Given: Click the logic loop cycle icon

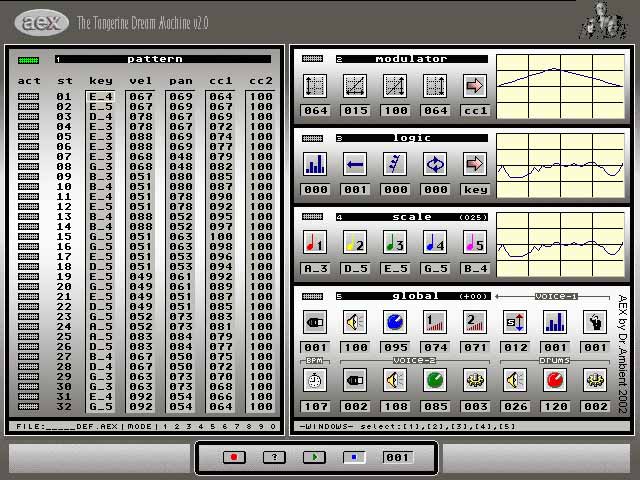Looking at the screenshot, I should point(435,164).
